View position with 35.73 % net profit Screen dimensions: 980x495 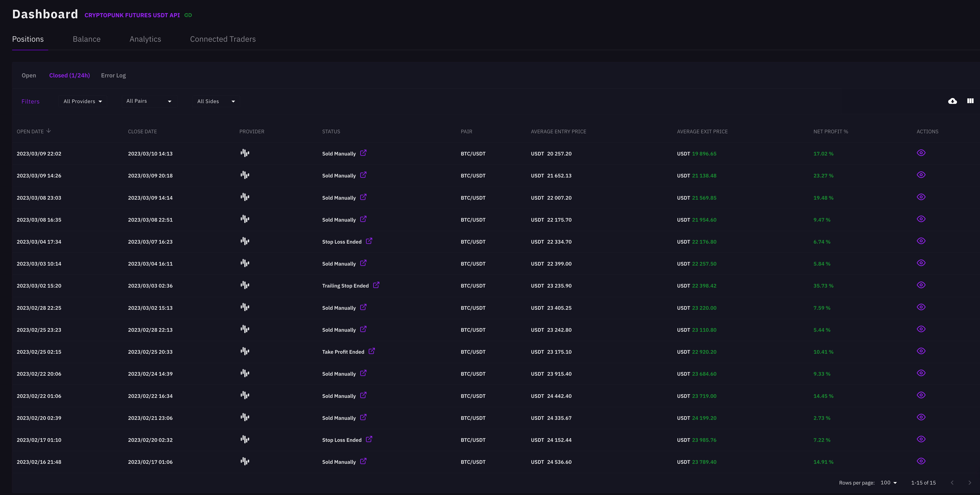[x=921, y=285]
